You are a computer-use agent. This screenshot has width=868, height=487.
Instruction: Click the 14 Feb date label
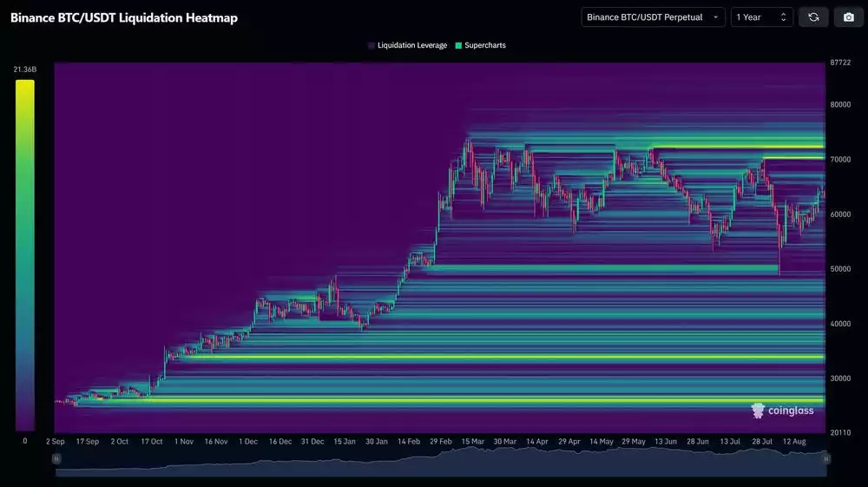pyautogui.click(x=409, y=442)
